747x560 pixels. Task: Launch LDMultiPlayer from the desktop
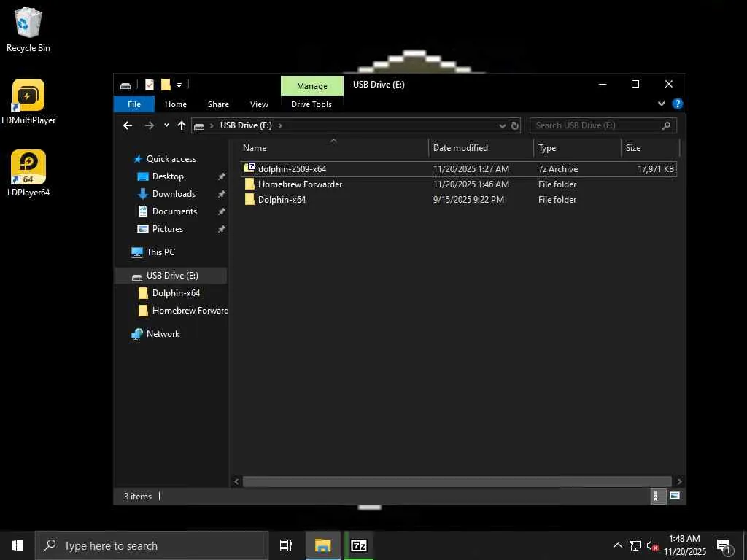coord(28,102)
